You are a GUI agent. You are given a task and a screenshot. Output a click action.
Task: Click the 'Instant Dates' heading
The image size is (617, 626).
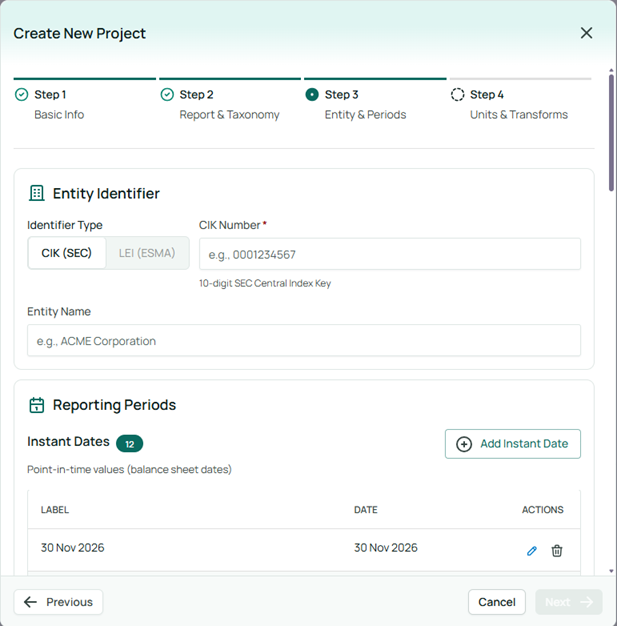68,442
